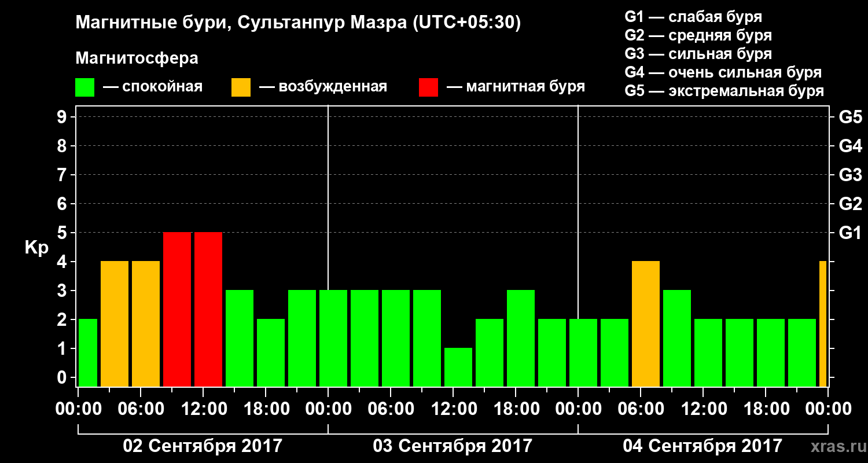Click the G1 label on right axis

pos(850,233)
